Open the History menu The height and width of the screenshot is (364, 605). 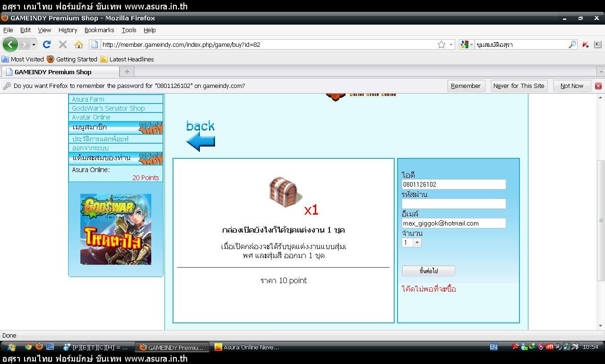[68, 30]
